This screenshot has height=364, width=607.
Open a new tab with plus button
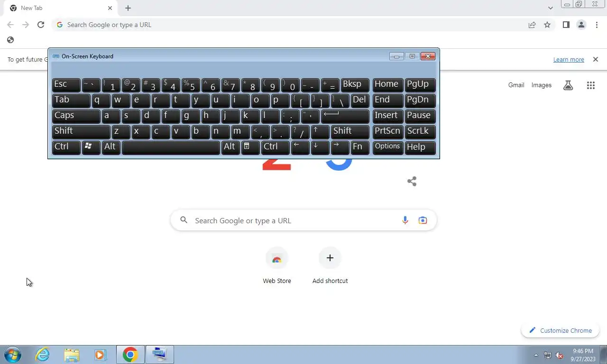(x=128, y=8)
